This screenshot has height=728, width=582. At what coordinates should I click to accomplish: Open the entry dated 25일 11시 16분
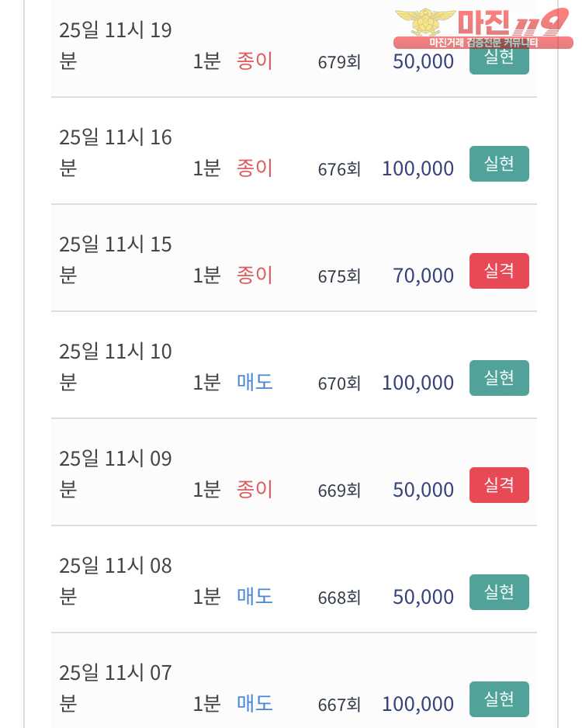click(115, 152)
